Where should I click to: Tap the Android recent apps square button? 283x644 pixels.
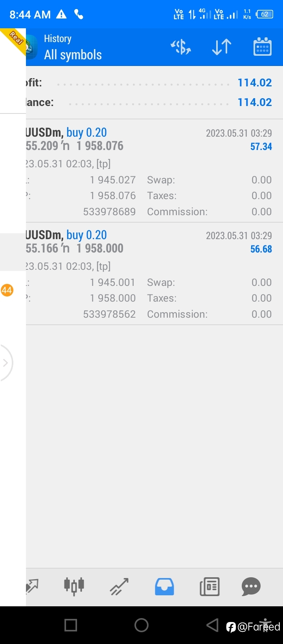click(71, 625)
